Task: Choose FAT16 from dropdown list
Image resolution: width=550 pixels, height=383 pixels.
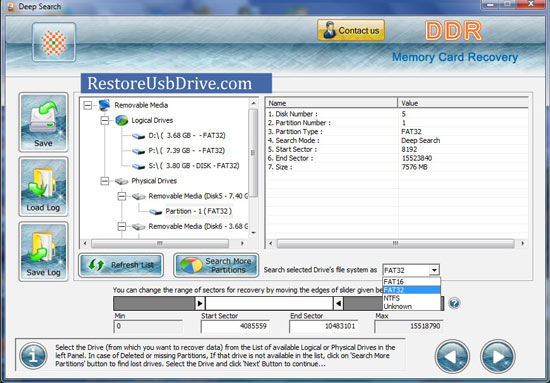Action: [x=411, y=282]
